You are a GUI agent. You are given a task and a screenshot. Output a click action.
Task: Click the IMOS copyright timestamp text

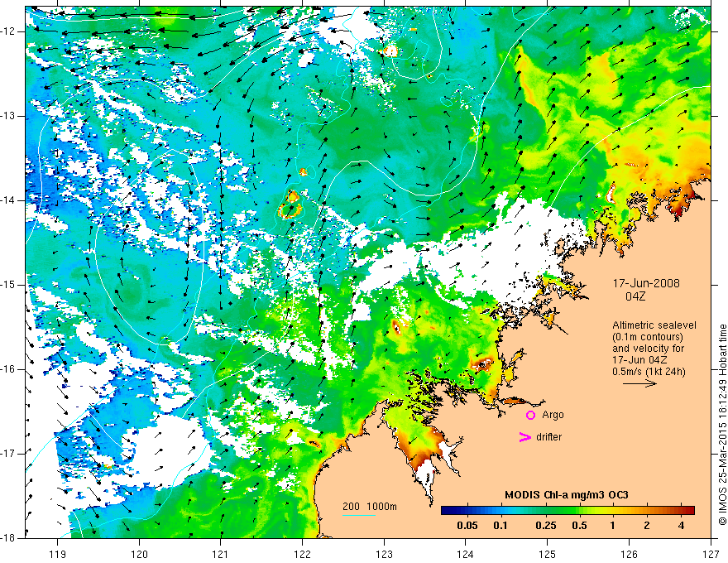(722, 425)
